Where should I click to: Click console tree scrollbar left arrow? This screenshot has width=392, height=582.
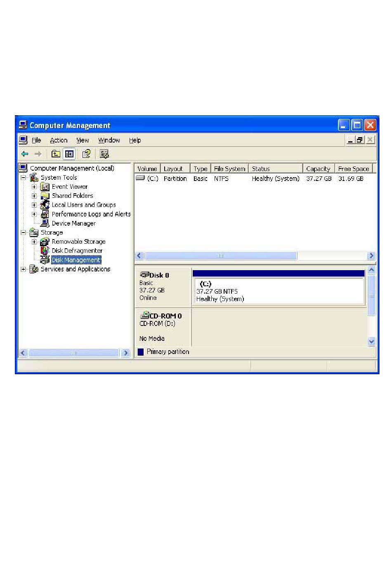point(23,353)
